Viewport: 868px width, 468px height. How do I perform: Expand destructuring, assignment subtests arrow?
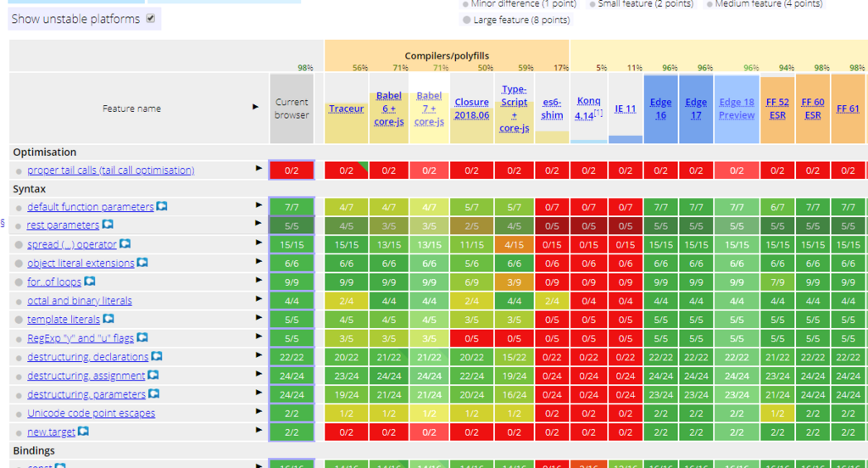[x=259, y=373]
